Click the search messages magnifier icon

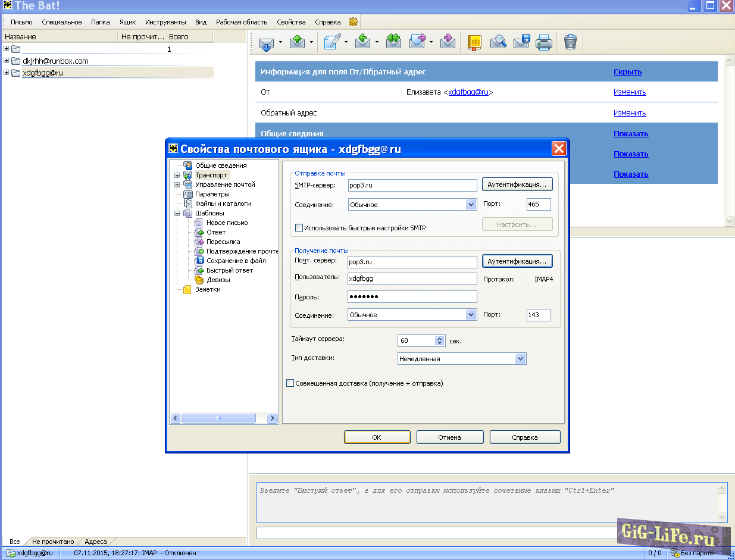[x=498, y=42]
